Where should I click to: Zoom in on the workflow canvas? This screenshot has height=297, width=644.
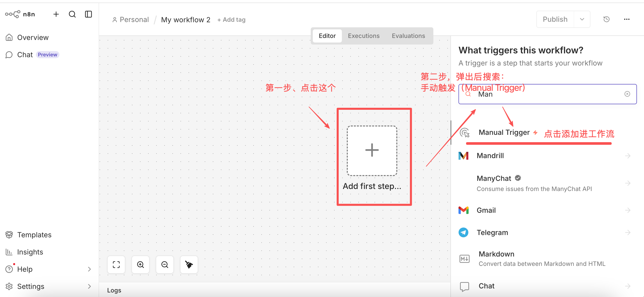[141, 265]
